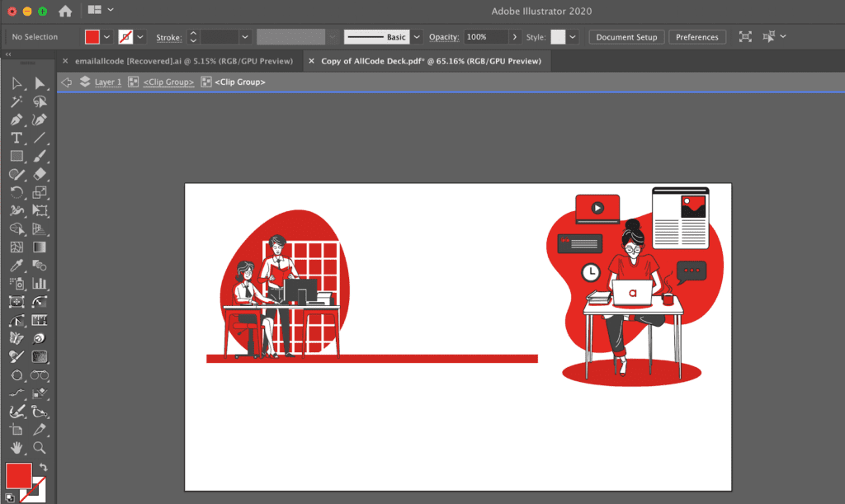Viewport: 845px width, 504px height.
Task: Select the Rectangle tool
Action: (17, 156)
